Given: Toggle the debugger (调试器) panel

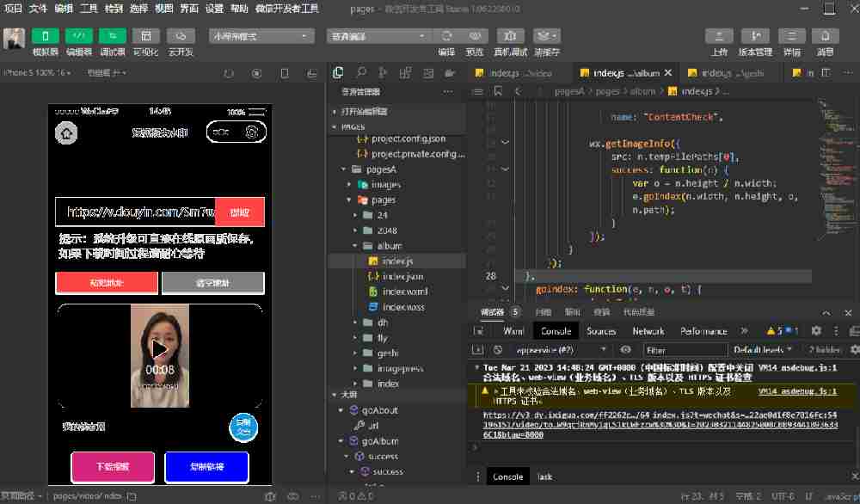Looking at the screenshot, I should 113,36.
